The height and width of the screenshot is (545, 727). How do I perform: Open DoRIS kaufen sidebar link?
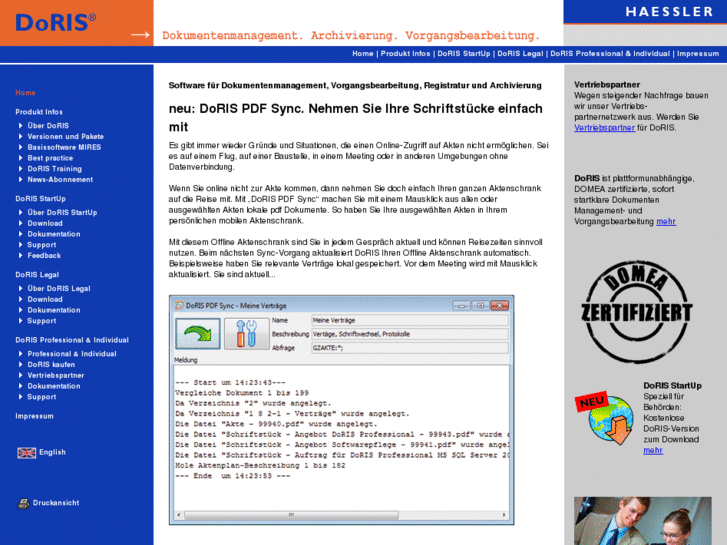51,365
